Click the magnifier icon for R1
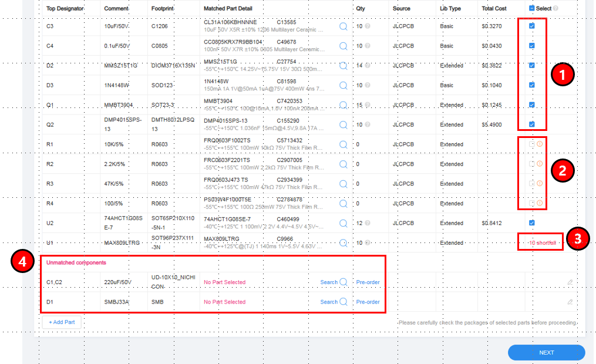This screenshot has height=364, width=596. (343, 144)
